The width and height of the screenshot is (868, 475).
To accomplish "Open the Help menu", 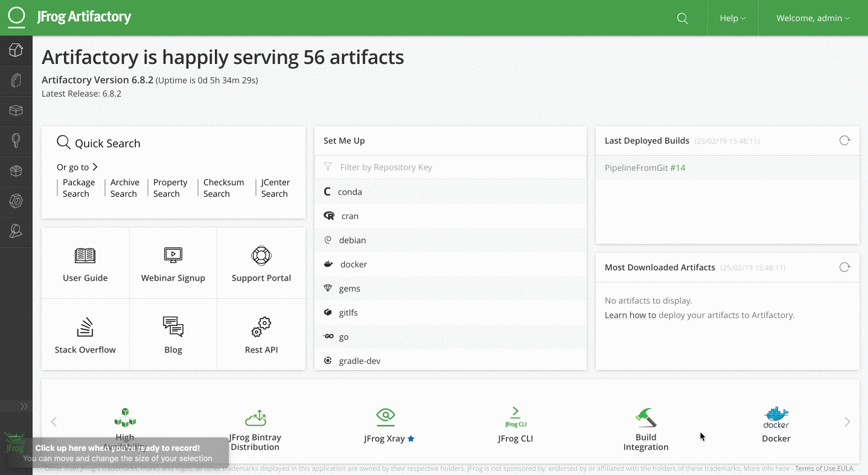I will coord(732,18).
